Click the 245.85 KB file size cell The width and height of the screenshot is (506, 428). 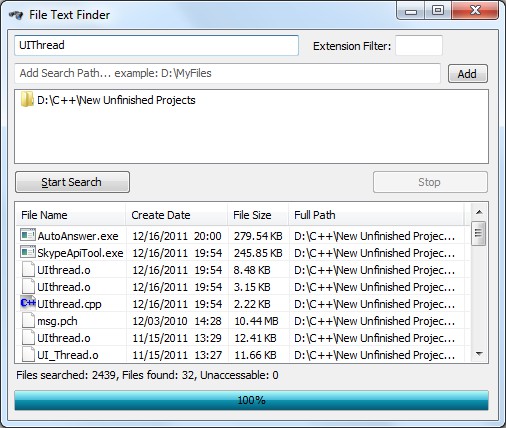click(x=258, y=253)
